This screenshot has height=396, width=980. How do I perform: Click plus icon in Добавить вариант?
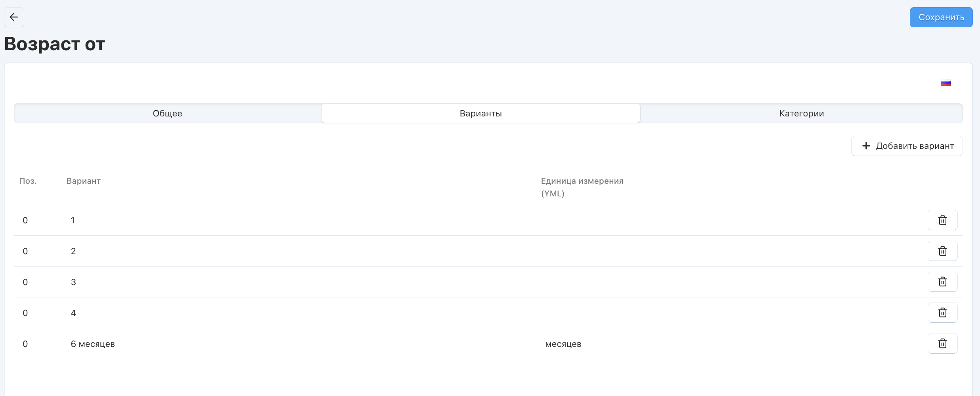tap(866, 146)
